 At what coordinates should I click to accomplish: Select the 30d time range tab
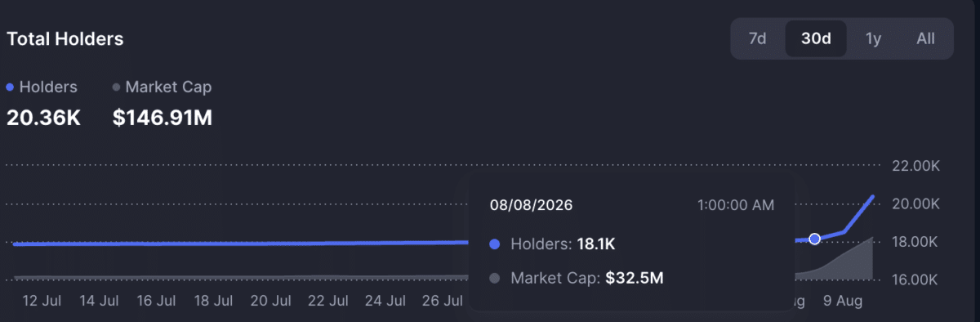[816, 38]
